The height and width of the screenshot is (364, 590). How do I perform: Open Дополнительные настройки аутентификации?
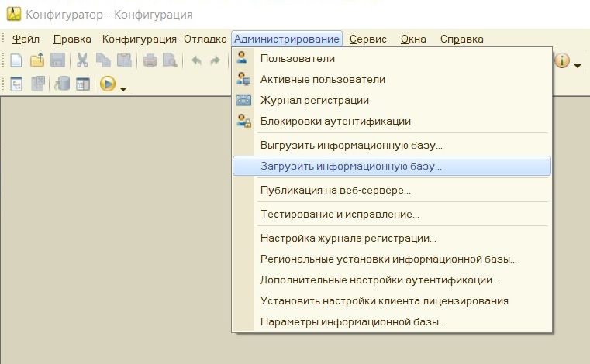click(x=392, y=280)
